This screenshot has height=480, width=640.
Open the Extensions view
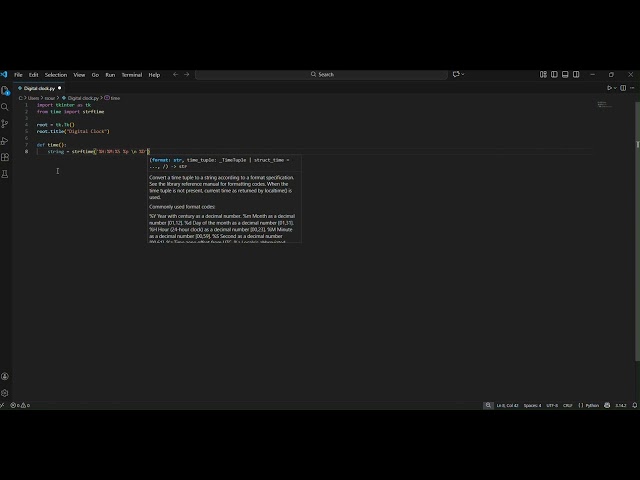(x=5, y=157)
